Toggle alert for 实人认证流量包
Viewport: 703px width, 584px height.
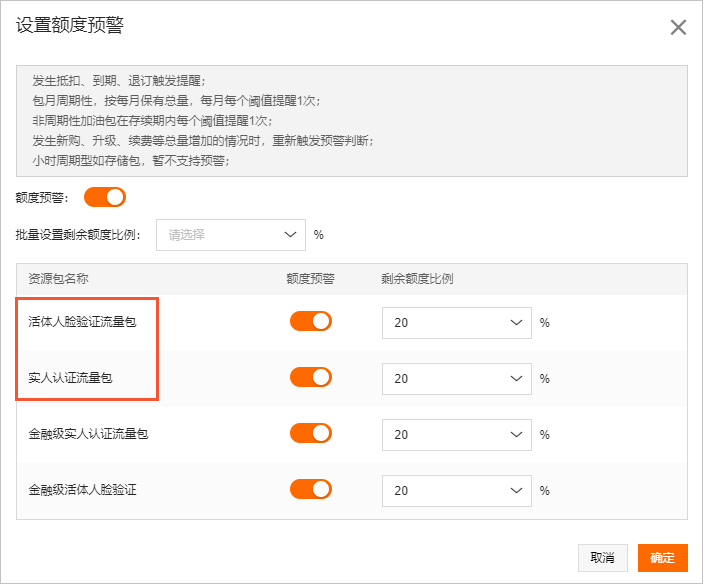click(311, 377)
